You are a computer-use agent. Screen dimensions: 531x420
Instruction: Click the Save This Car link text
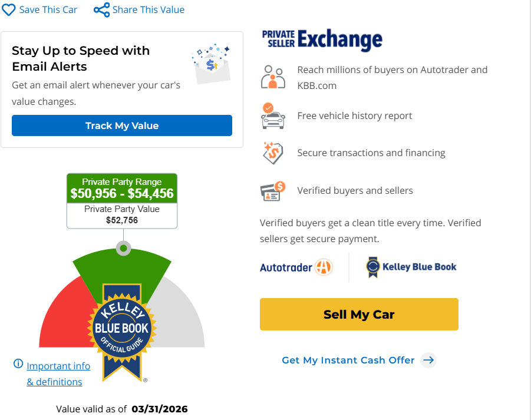pyautogui.click(x=48, y=10)
